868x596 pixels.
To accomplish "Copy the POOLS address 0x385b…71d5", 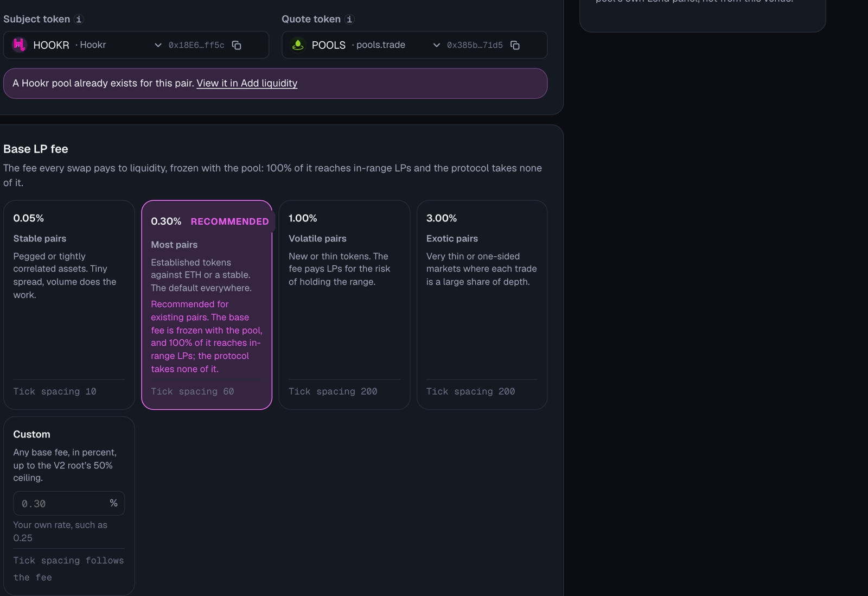I will coord(515,45).
